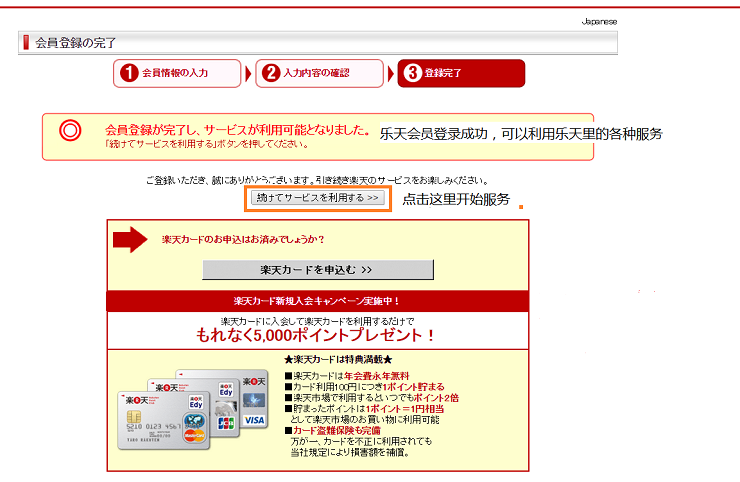This screenshot has width=740, height=482.
Task: Click the Rakuten card images thumbnail
Action: pyautogui.click(x=193, y=409)
